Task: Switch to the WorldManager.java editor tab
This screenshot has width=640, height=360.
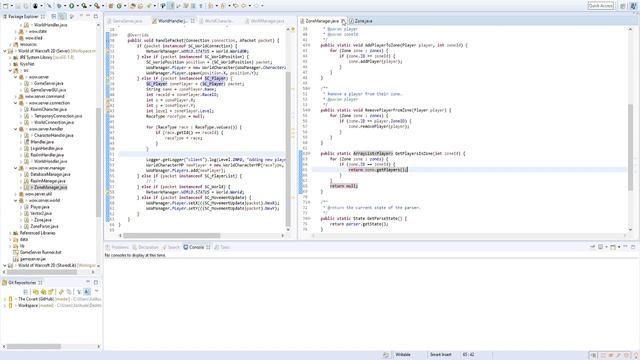Action: pos(267,20)
